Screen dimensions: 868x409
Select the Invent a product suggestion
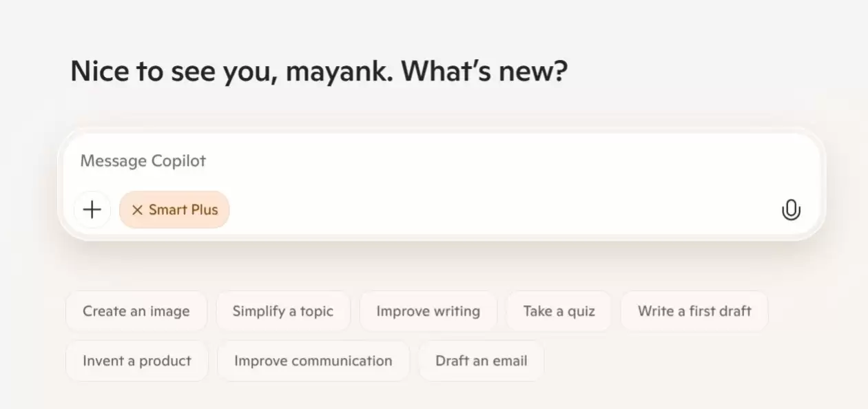(136, 361)
